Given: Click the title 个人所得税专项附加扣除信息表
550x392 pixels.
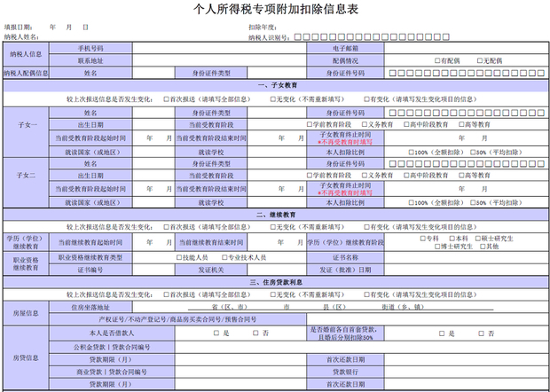Looking at the screenshot, I should pos(276,9).
